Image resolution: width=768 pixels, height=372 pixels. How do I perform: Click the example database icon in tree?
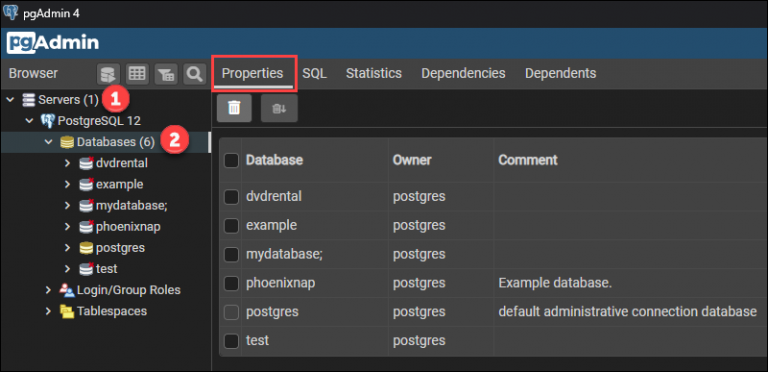(x=86, y=185)
